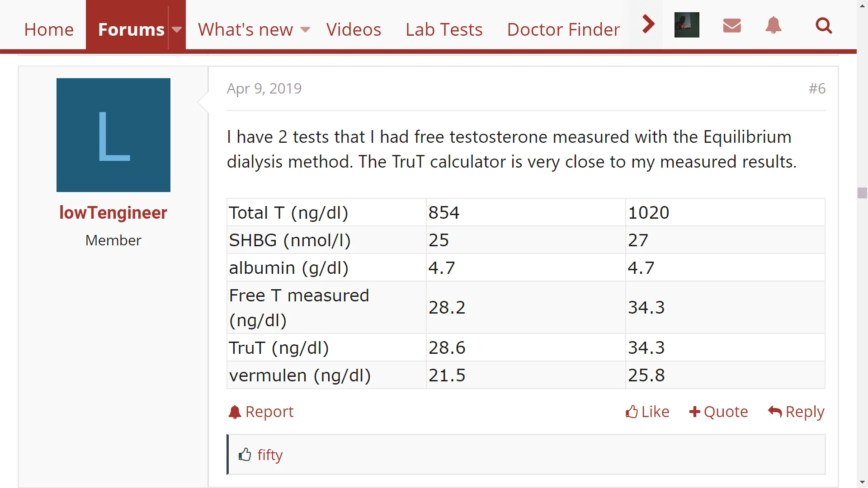Open the search magnifier icon
This screenshot has width=868, height=488.
[x=824, y=25]
